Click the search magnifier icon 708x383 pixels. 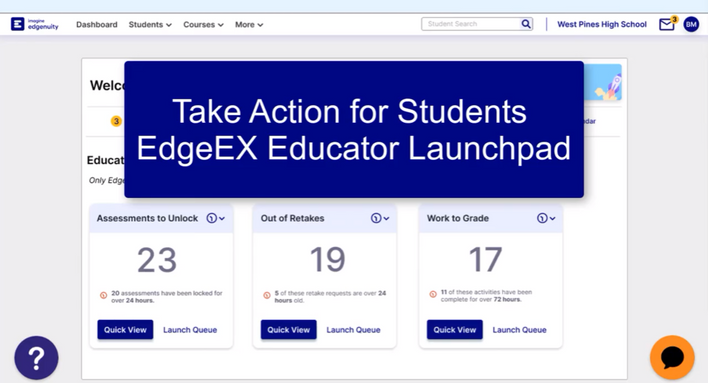(x=526, y=24)
